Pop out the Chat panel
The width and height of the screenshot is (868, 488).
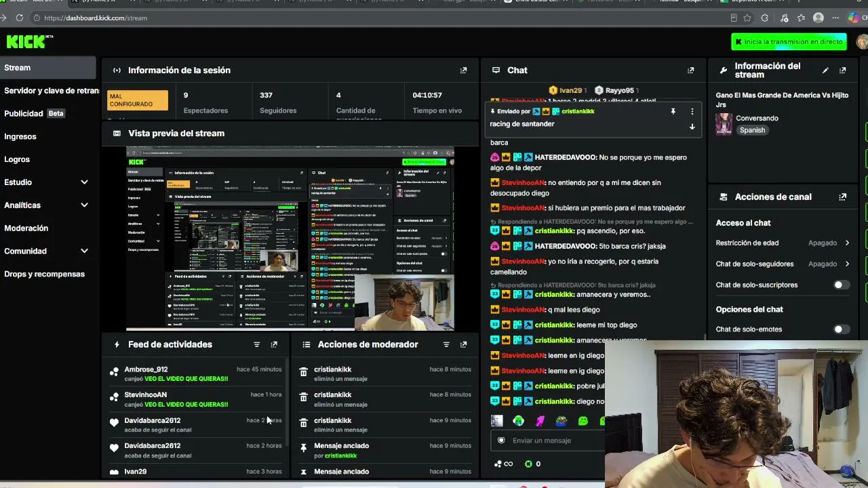coord(691,70)
